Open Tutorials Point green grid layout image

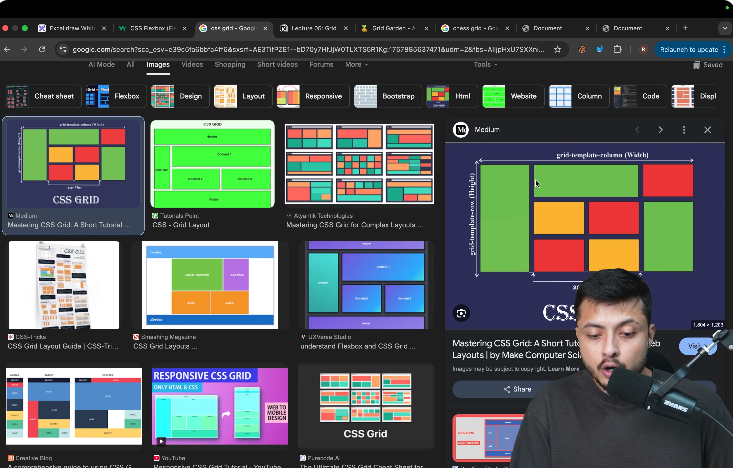click(212, 164)
